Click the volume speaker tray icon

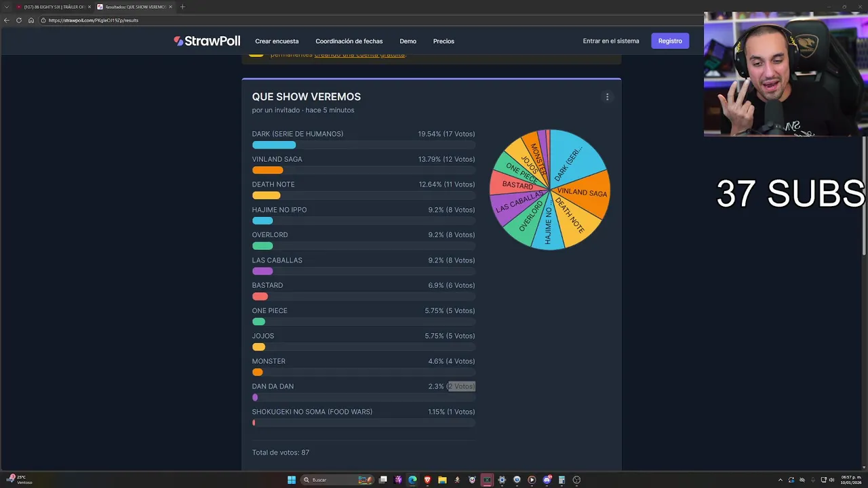(x=833, y=480)
